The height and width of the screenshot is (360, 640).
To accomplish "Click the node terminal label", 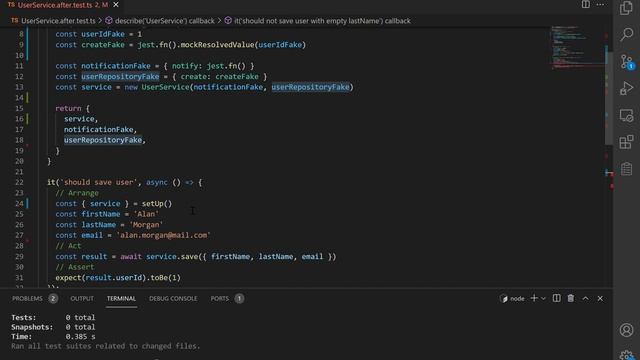I will click(512, 299).
